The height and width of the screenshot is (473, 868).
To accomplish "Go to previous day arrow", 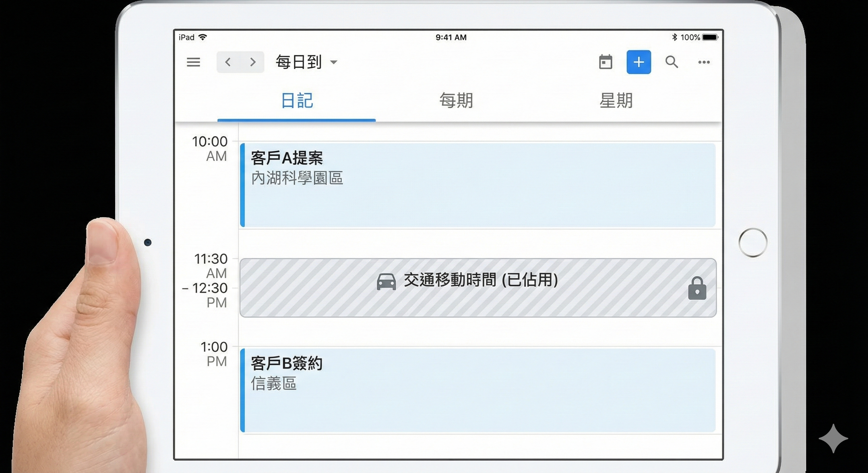I will coord(228,62).
